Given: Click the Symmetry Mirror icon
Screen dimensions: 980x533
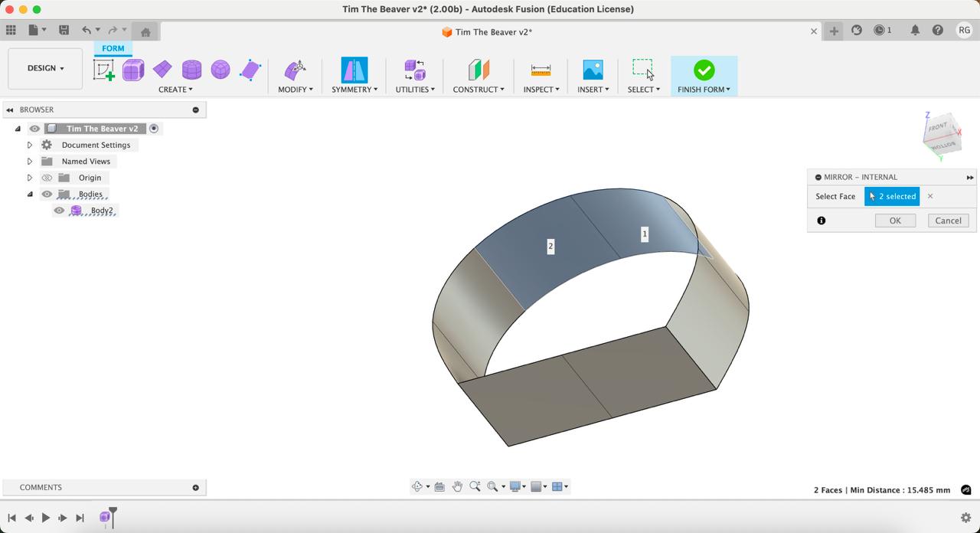Looking at the screenshot, I should click(354, 70).
